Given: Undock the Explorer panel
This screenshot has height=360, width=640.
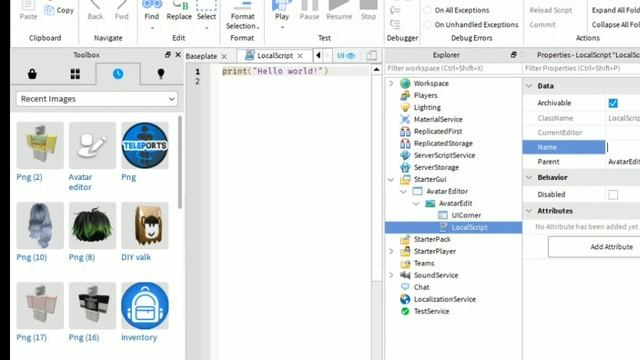Looking at the screenshot, I should click(513, 55).
